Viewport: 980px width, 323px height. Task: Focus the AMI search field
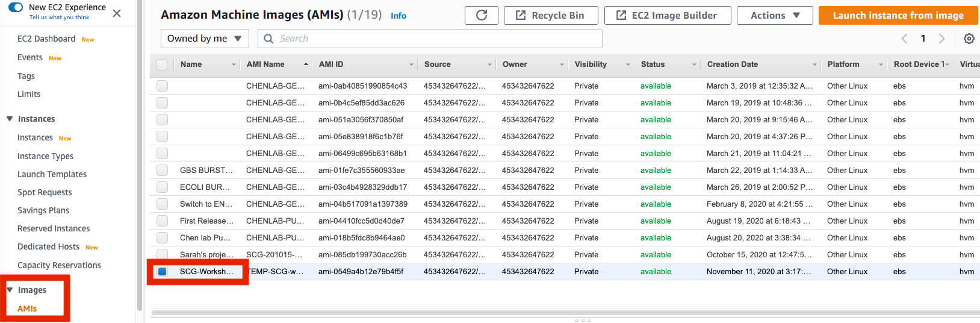[430, 39]
